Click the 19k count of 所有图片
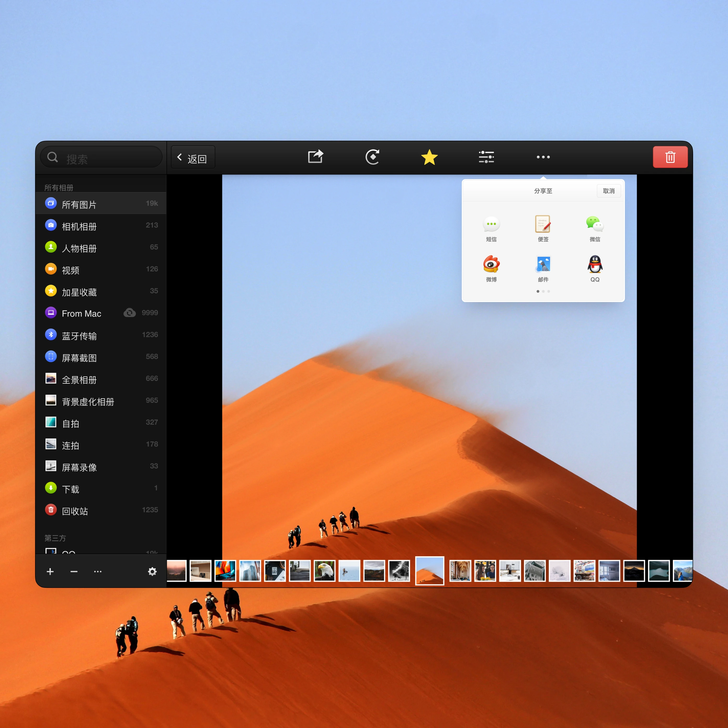The image size is (728, 728). 152,203
